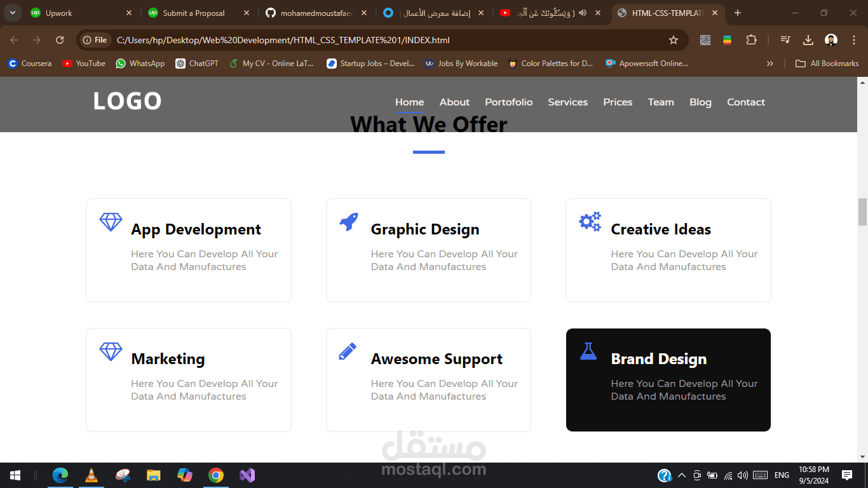The width and height of the screenshot is (868, 488).
Task: Click the LOGO in the page header
Action: pos(127,101)
